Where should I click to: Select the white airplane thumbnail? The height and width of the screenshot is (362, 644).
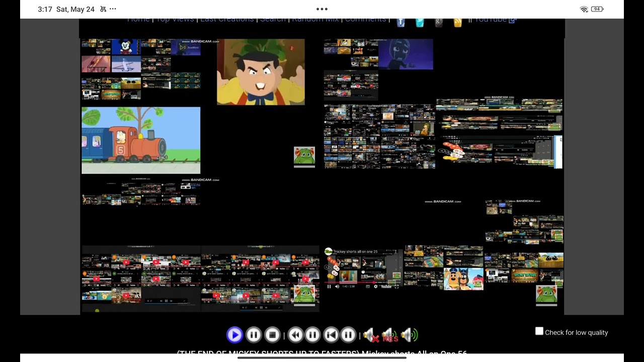(x=126, y=64)
